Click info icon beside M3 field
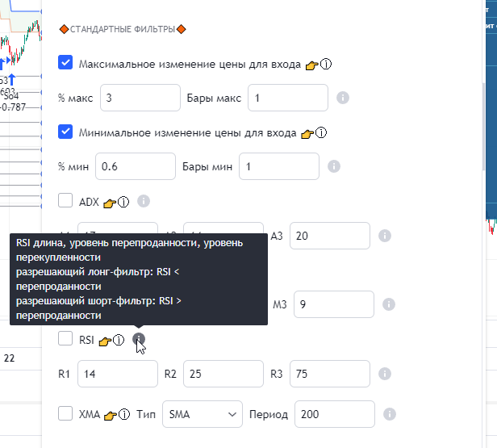This screenshot has height=448, width=497. pos(388,304)
